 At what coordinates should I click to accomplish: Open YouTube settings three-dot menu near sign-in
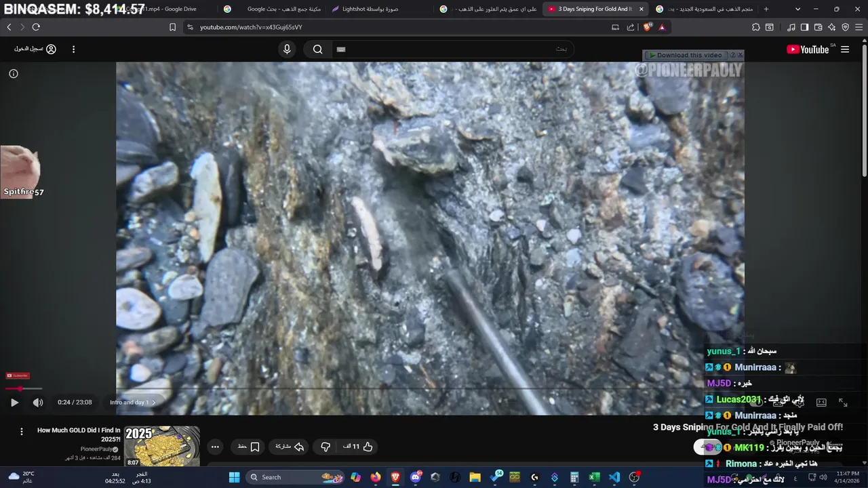coord(73,49)
